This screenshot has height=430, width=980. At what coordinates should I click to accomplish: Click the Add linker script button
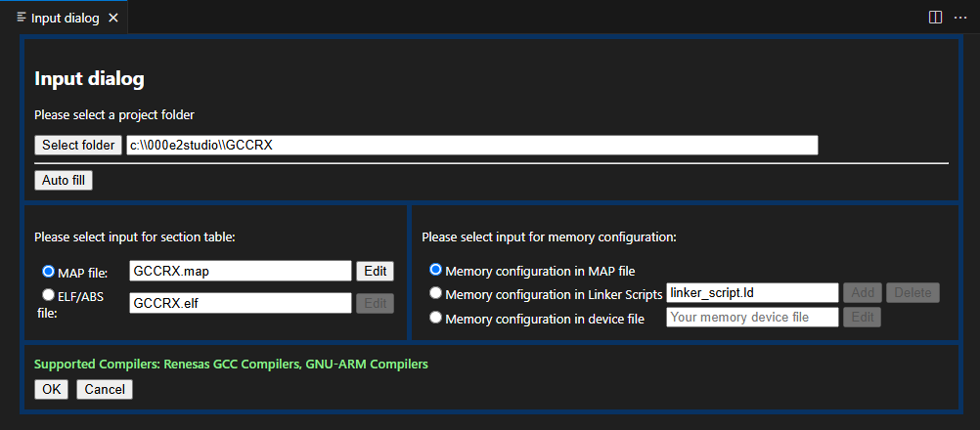tap(863, 293)
